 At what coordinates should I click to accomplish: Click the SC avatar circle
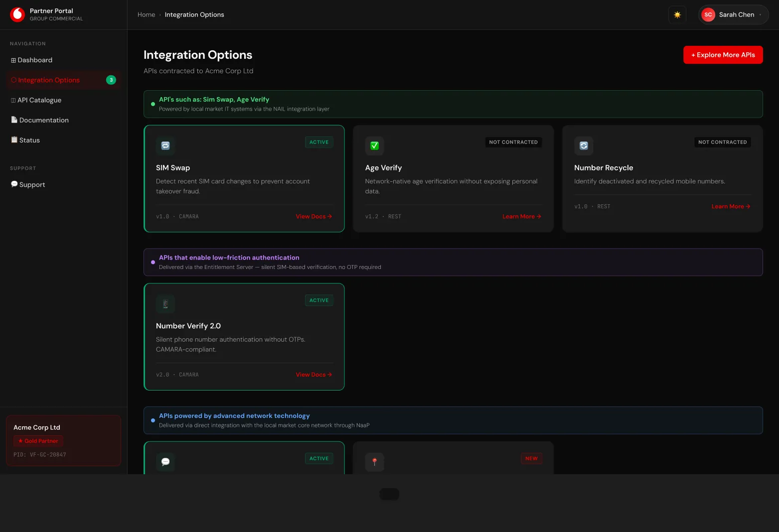click(x=708, y=15)
